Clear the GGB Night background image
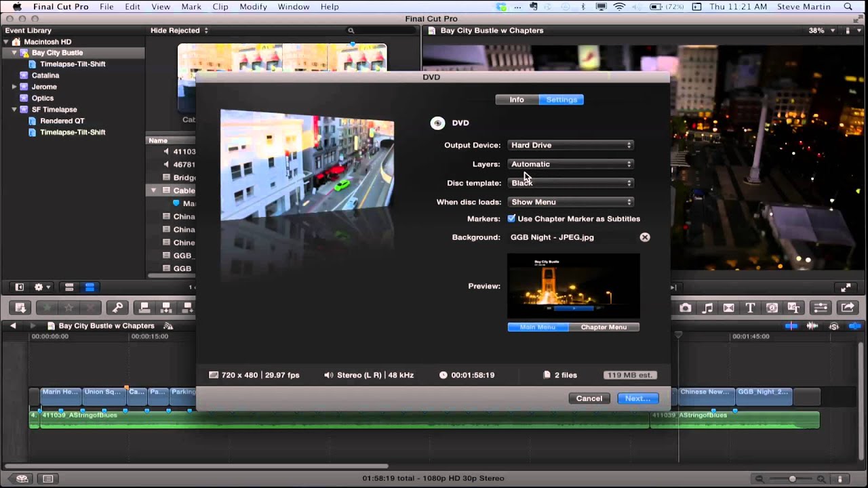 coord(645,237)
